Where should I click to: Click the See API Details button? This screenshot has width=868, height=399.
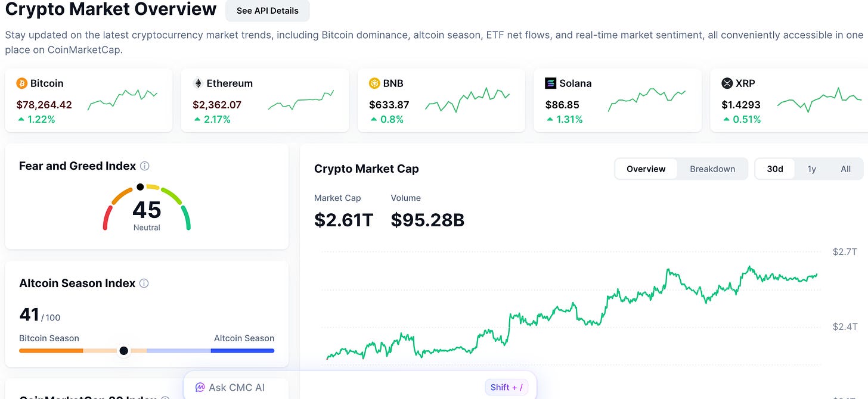[x=268, y=11]
